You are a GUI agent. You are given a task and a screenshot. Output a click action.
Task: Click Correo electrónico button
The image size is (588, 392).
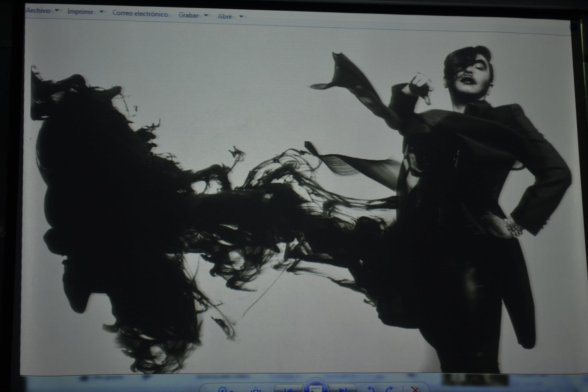click(140, 13)
